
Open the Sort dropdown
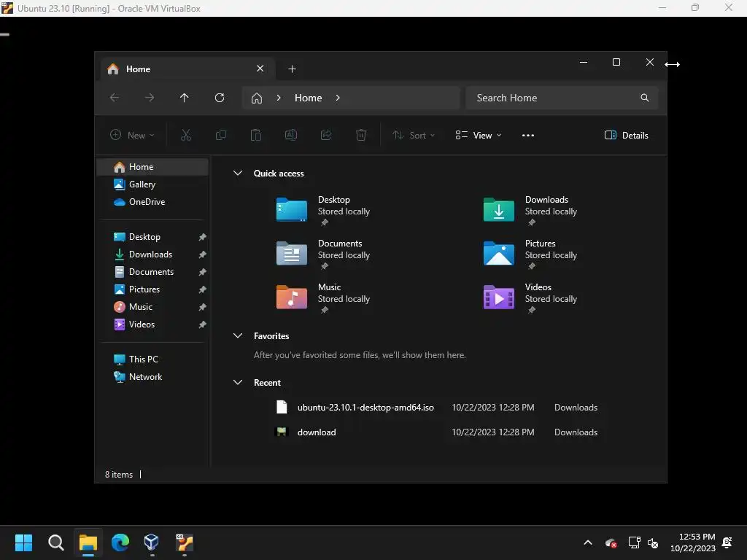[413, 135]
